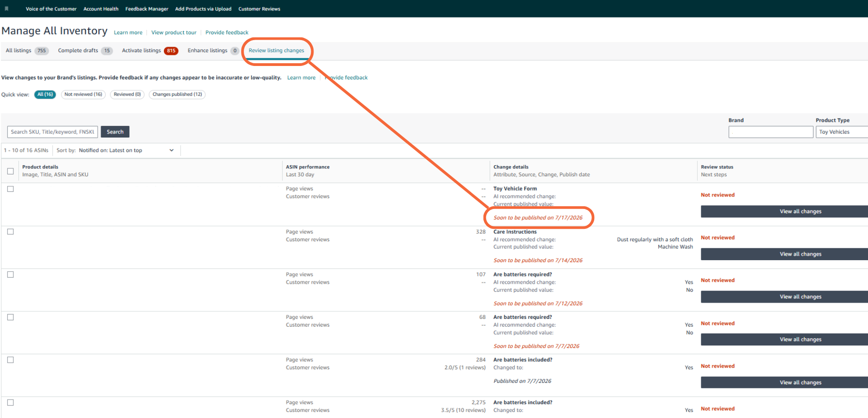Select Review listing changes tab
This screenshot has width=868, height=418.
click(x=276, y=51)
